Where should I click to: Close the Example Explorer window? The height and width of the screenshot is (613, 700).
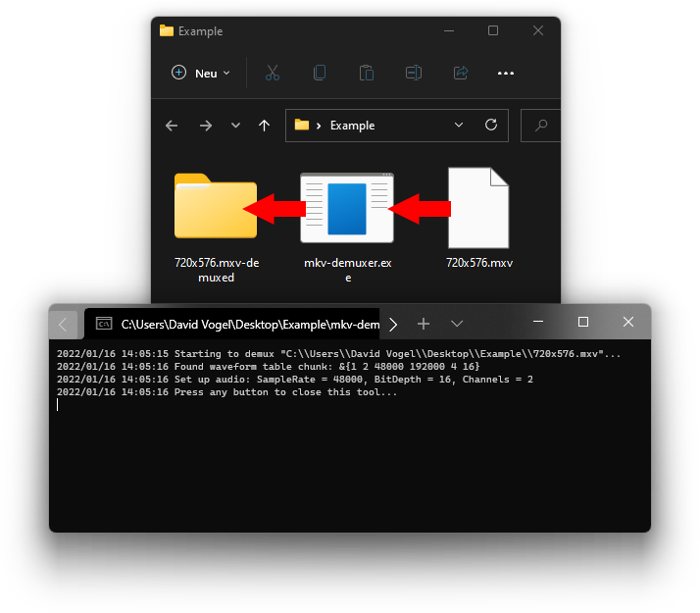(x=538, y=30)
